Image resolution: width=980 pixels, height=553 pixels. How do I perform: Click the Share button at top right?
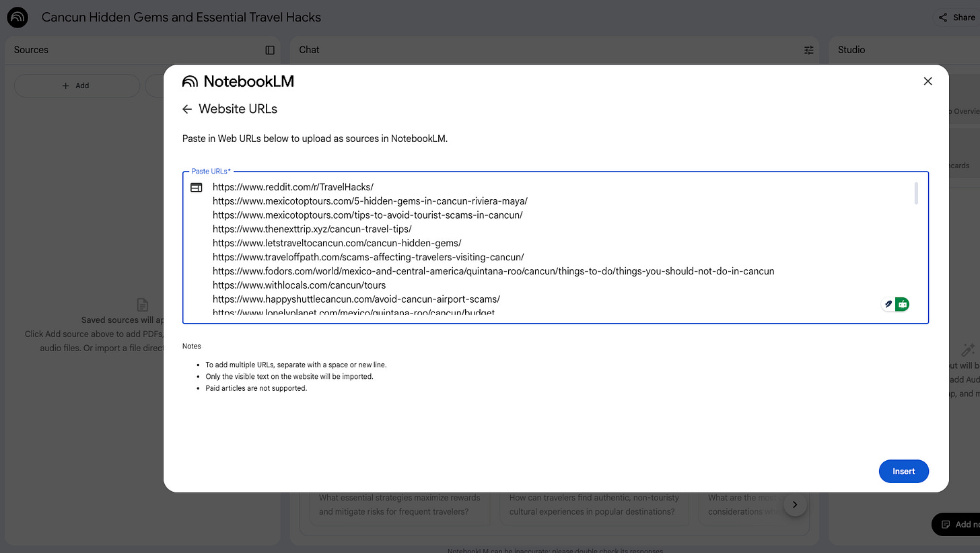956,17
